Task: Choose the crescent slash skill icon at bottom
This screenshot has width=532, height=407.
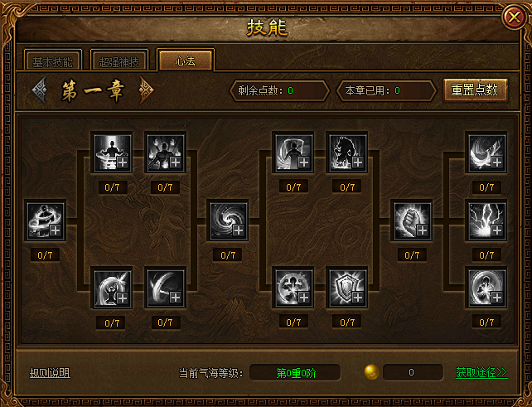Action: pos(166,288)
